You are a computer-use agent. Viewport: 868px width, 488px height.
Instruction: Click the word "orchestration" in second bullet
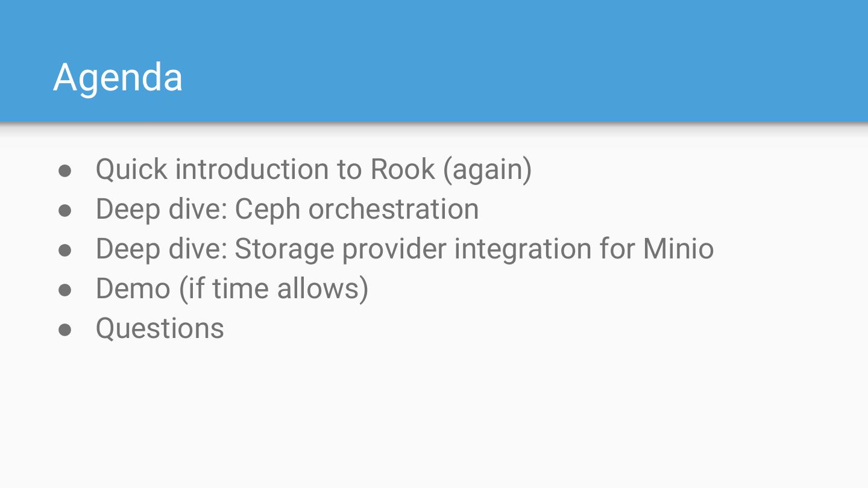coord(394,209)
